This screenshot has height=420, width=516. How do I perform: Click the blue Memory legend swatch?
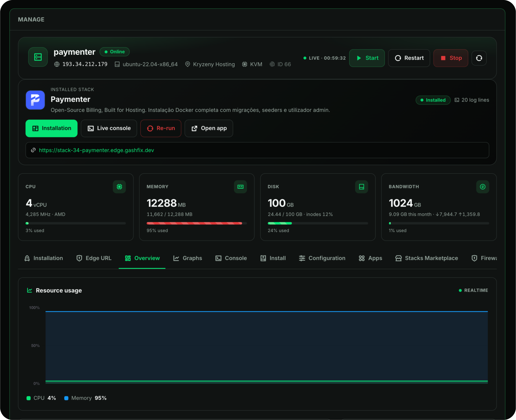point(66,398)
